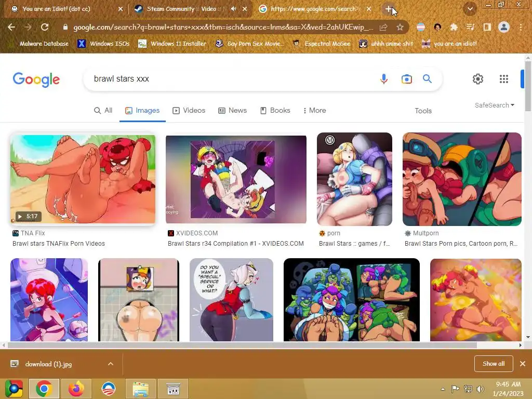Select the All results tab
This screenshot has height=399, width=532.
[103, 110]
